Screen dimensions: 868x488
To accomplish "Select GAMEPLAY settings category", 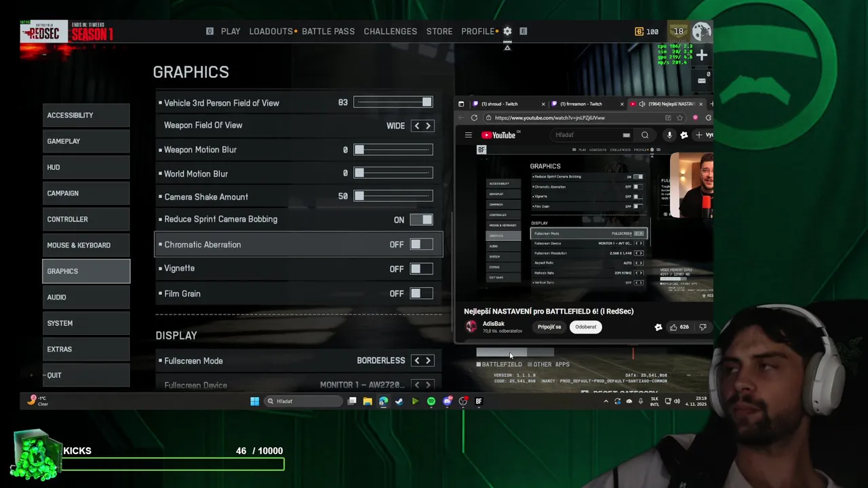I will 86,141.
